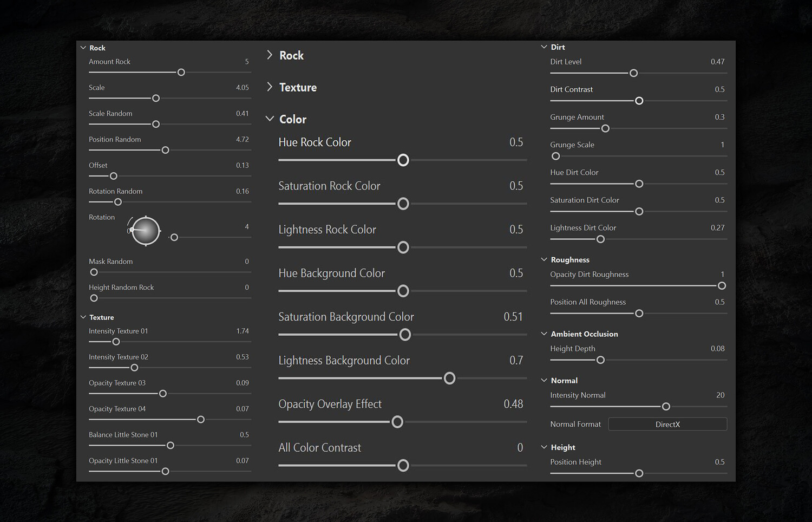Image resolution: width=812 pixels, height=522 pixels.
Task: Click the Grunge Amount slider handle
Action: tap(606, 128)
